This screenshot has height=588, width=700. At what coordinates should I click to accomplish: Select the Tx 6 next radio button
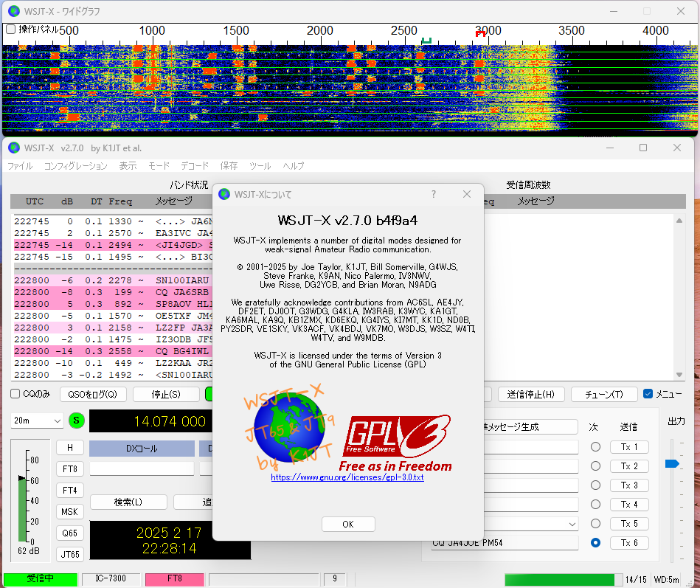(x=595, y=543)
